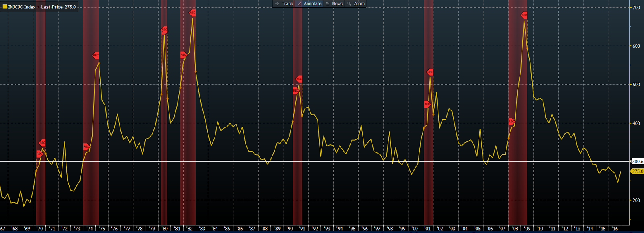This screenshot has width=644, height=233.
Task: Click the REC marker at the 1975 peak
Action: [95, 55]
